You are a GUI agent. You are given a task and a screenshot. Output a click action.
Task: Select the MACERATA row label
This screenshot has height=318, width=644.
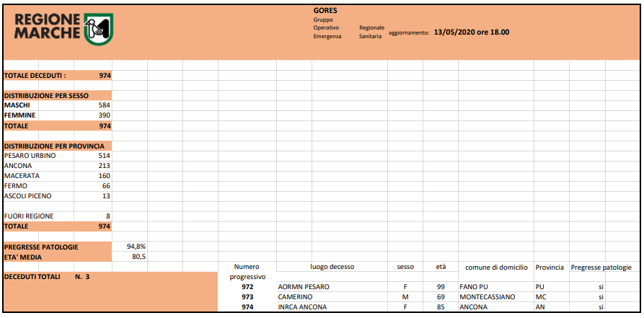(x=22, y=176)
